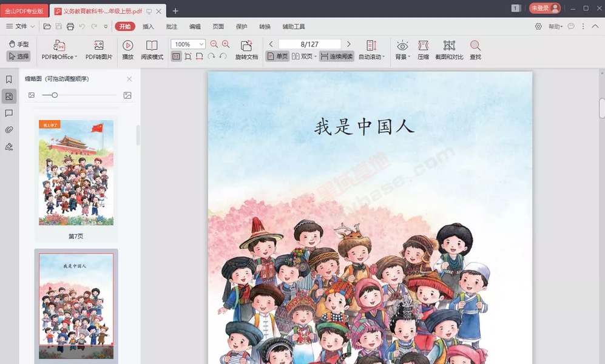
Task: Click the save icon in quick access bar
Action: (59, 27)
